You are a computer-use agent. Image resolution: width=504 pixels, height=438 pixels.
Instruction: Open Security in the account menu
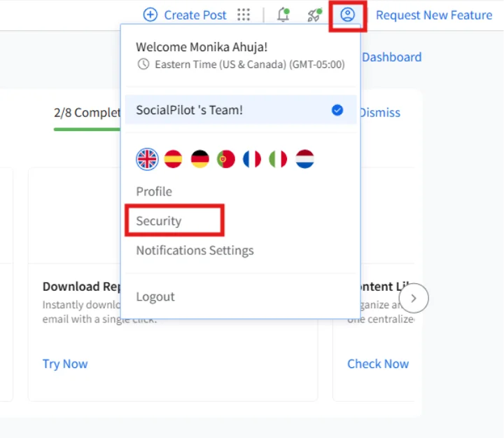click(x=159, y=221)
